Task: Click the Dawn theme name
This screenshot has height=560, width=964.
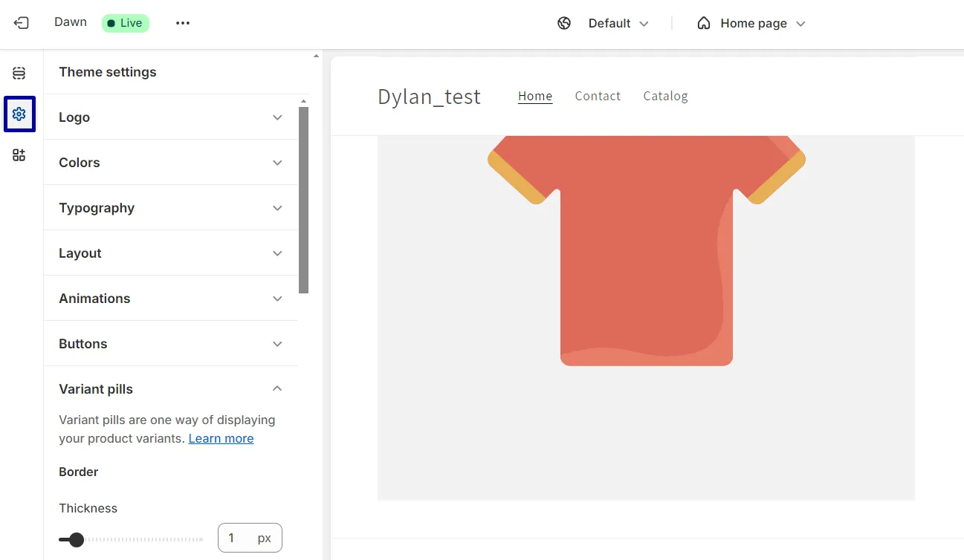Action: tap(71, 22)
